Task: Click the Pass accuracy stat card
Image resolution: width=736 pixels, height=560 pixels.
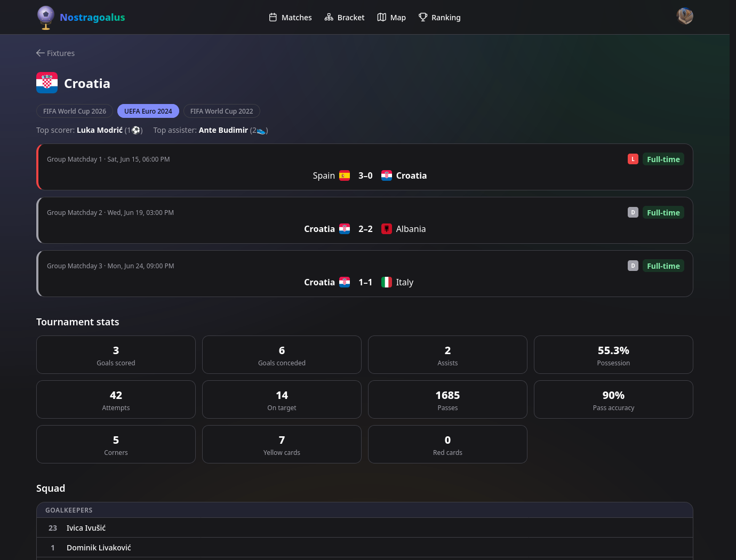Action: (613, 399)
